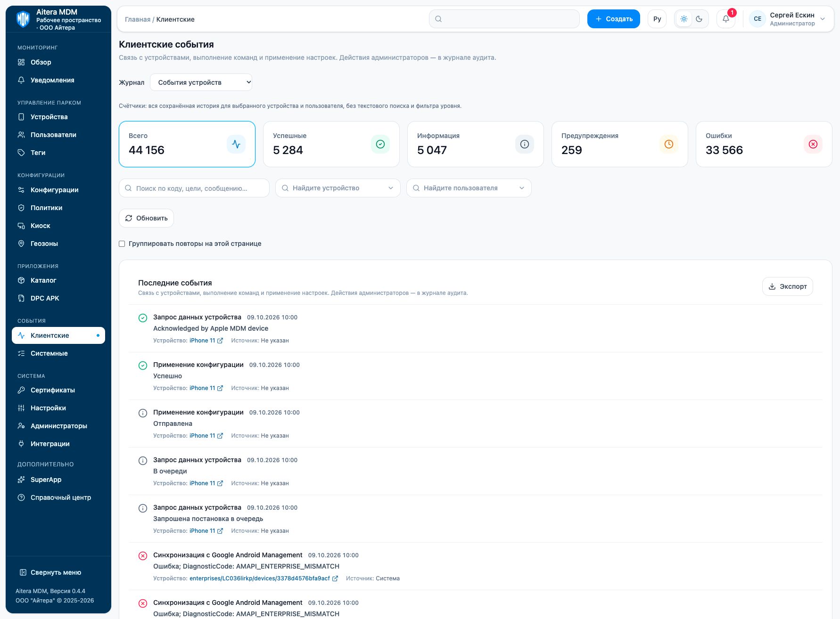Open Сертификаты in sidebar
The image size is (840, 619).
pyautogui.click(x=58, y=390)
